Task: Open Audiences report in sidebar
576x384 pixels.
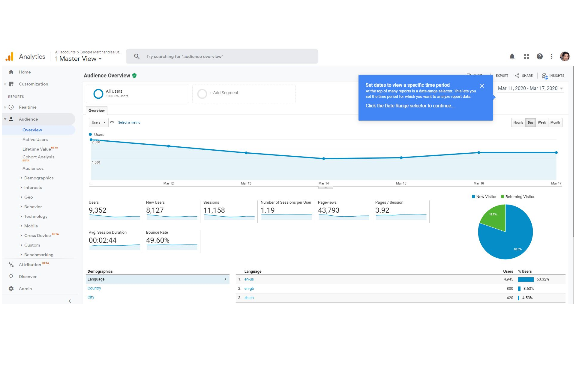Action: [x=33, y=169]
